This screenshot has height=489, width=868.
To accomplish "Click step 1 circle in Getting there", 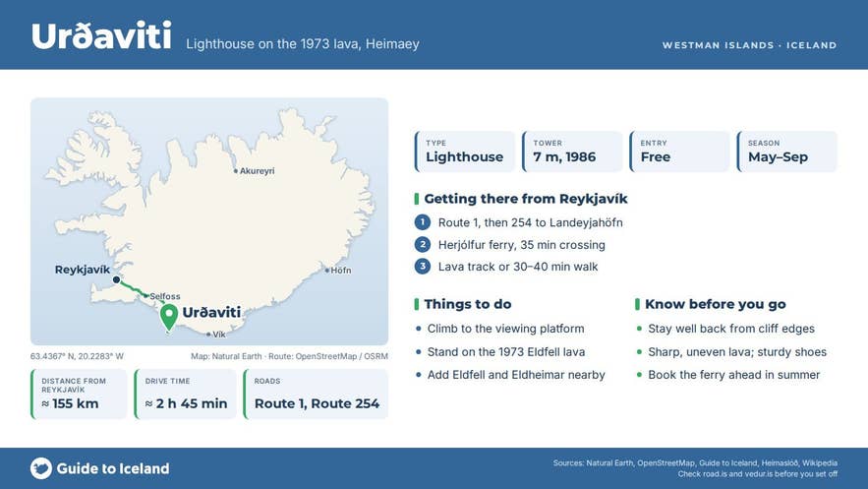I will pyautogui.click(x=423, y=222).
